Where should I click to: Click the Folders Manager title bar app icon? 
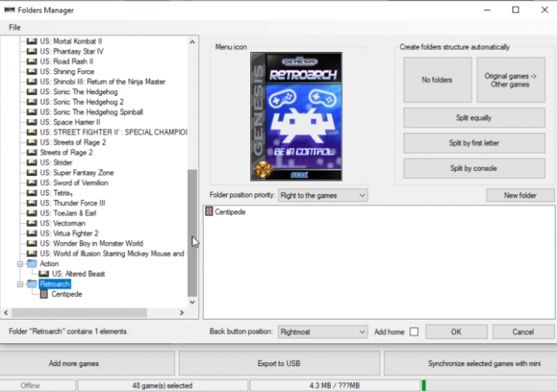(x=9, y=10)
